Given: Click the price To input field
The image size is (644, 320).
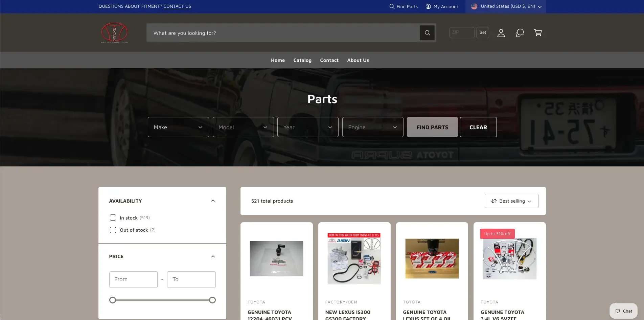Looking at the screenshot, I should point(191,279).
